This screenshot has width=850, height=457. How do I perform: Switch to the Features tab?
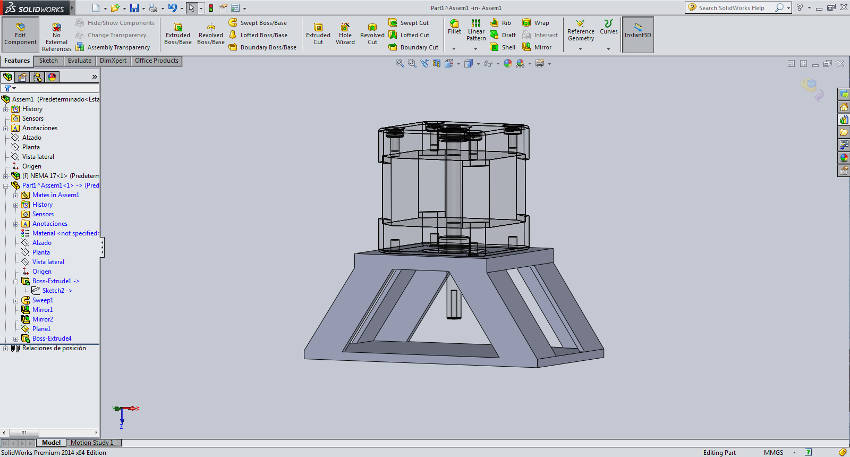pyautogui.click(x=17, y=61)
